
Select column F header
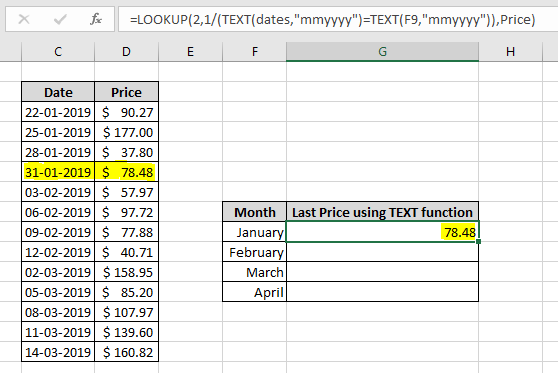tap(254, 52)
